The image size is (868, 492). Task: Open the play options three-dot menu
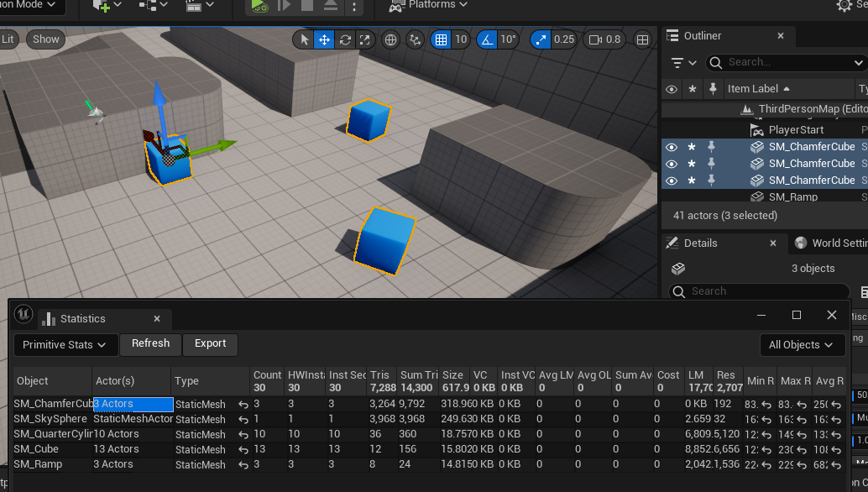pos(354,7)
